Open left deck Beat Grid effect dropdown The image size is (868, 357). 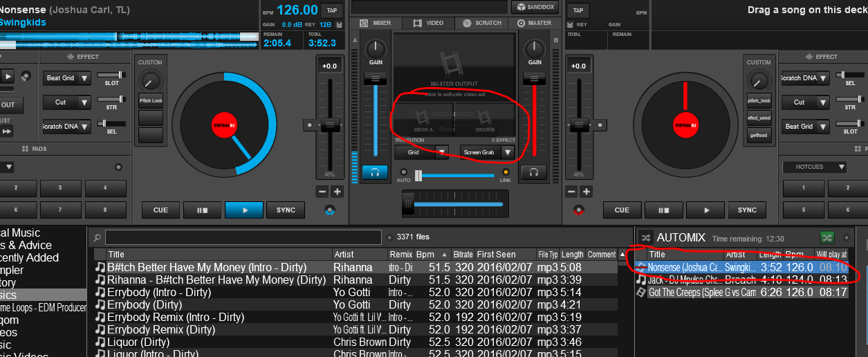click(66, 78)
